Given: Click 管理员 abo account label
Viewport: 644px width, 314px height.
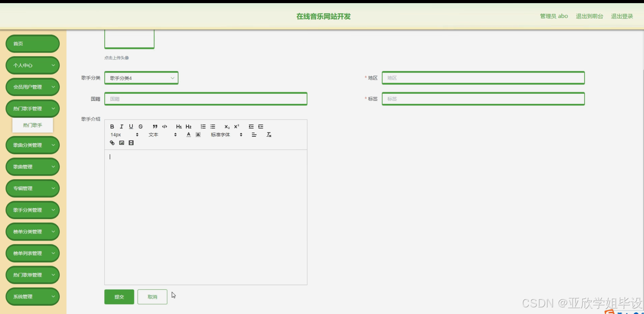Looking at the screenshot, I should [554, 16].
